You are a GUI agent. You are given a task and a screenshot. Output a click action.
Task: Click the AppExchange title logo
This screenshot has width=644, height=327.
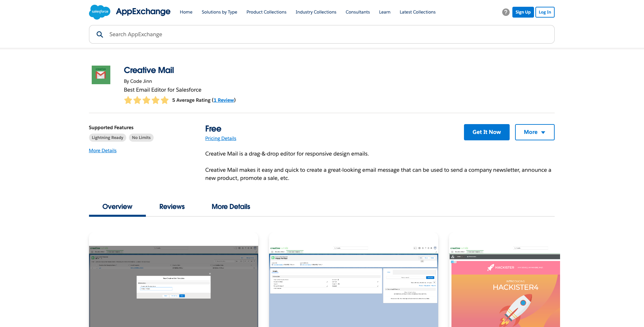click(143, 11)
